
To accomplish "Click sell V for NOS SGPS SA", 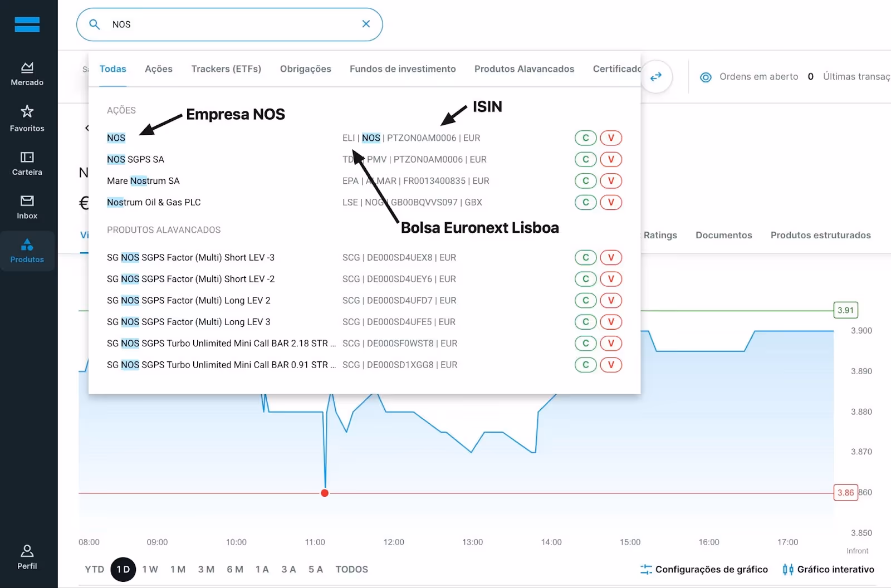I will [611, 159].
